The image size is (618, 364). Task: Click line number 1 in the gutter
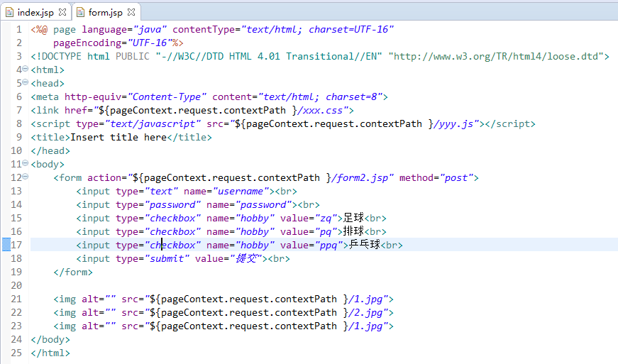(19, 30)
